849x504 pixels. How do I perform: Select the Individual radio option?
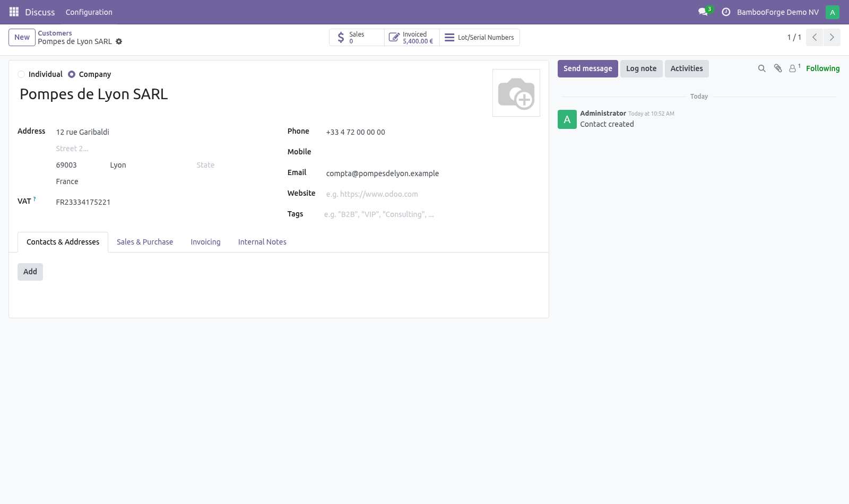click(x=21, y=74)
